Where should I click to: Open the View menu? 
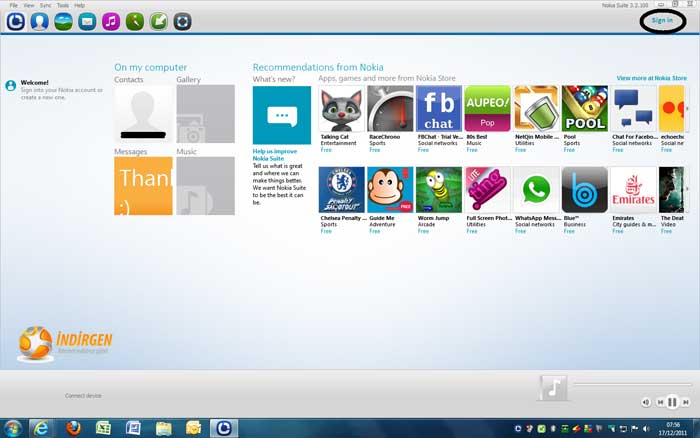(x=29, y=5)
